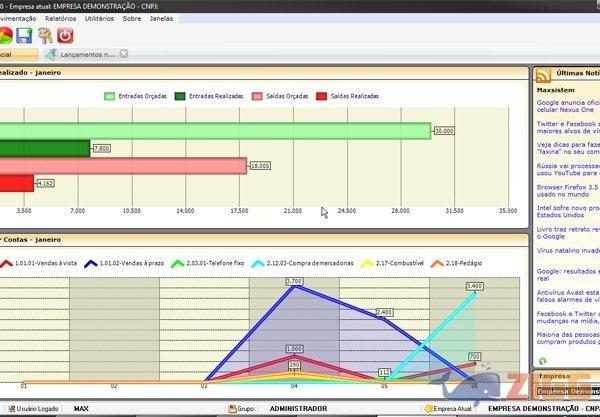Click the Vendas à prazo legend line
The image size is (600, 417).
click(x=88, y=262)
